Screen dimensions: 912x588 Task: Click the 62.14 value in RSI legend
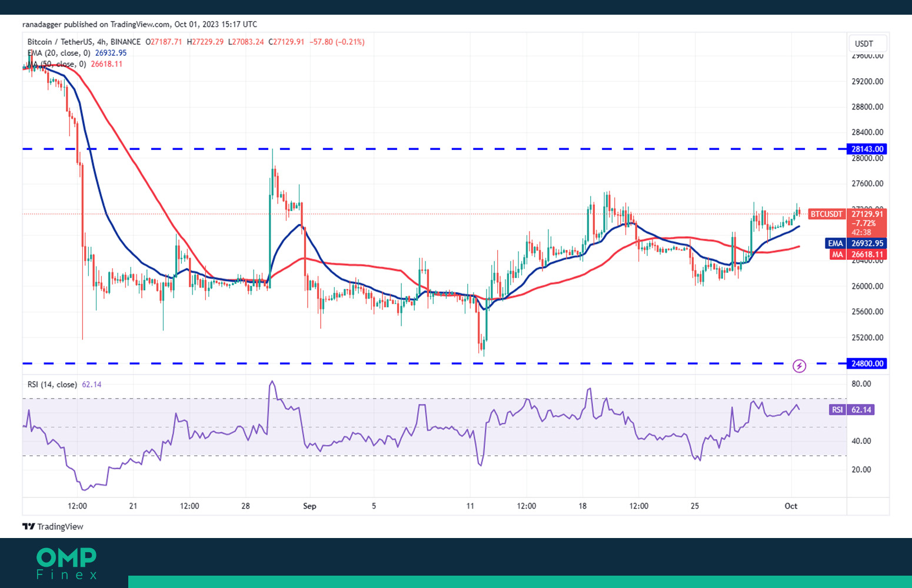coord(92,385)
